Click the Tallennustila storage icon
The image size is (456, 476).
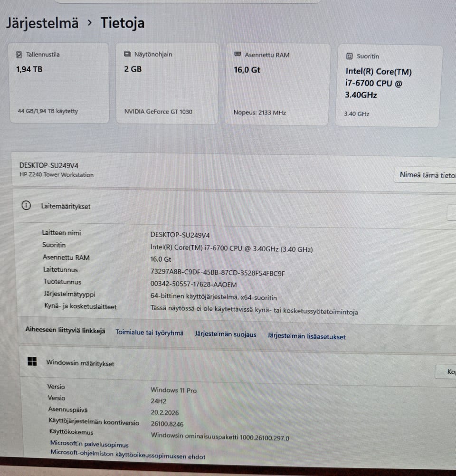[19, 55]
